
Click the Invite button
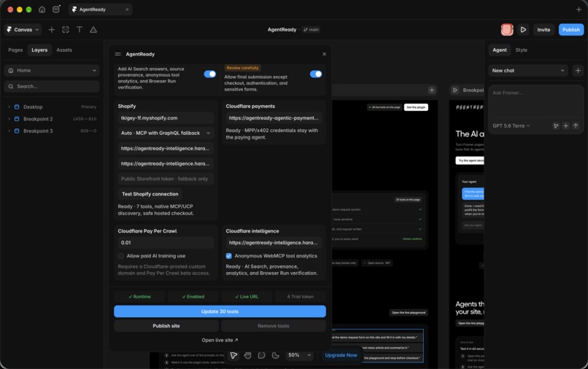543,30
